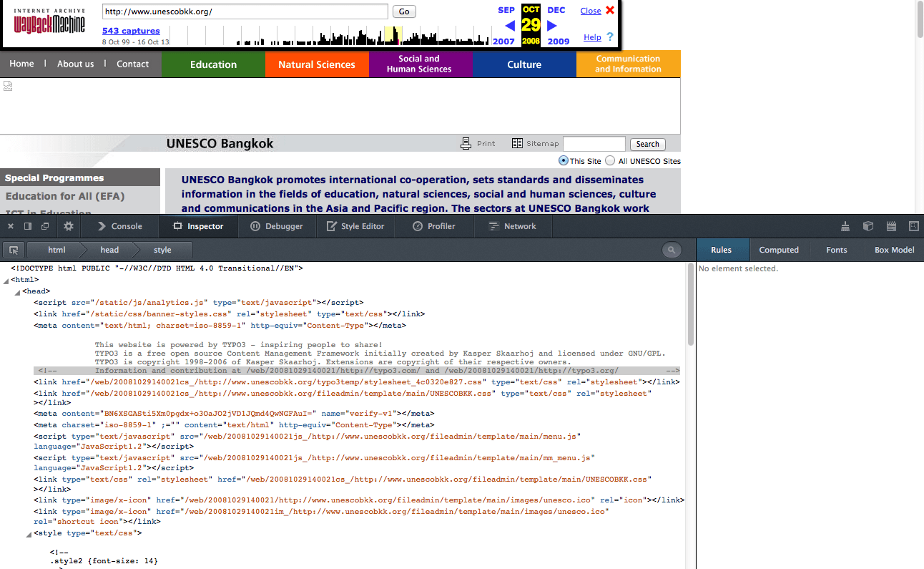Screen dimensions: 924x569
Task: Collapse the html node in markup tree
Action: [x=5, y=281]
